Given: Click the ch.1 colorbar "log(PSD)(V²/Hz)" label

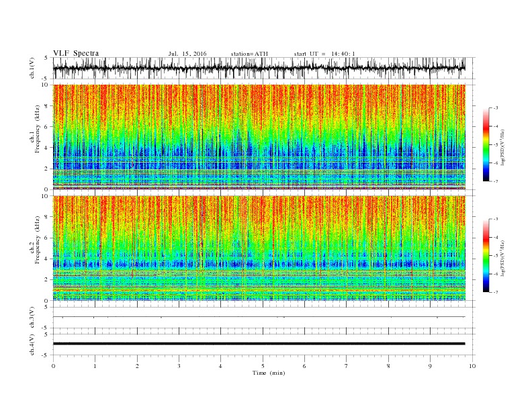Looking at the screenshot, I should [503, 147].
